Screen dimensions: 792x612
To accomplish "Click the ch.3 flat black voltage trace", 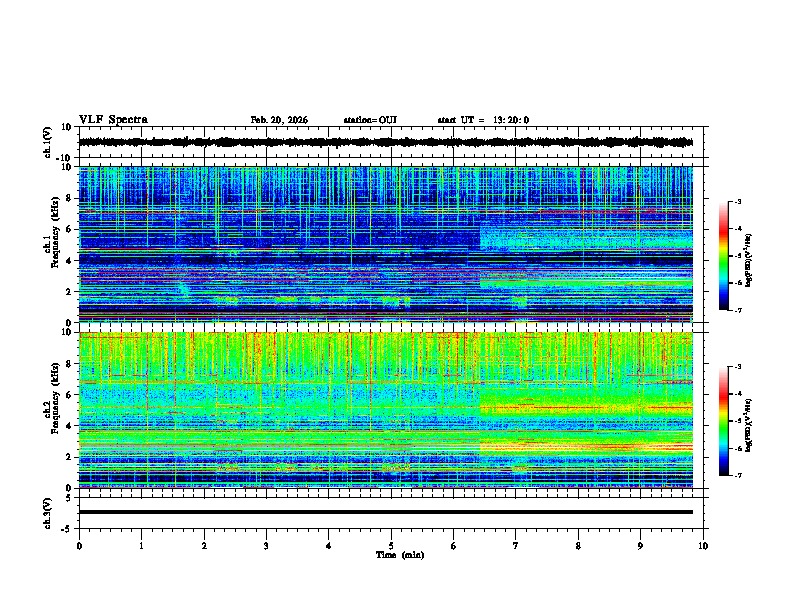I will click(x=386, y=512).
